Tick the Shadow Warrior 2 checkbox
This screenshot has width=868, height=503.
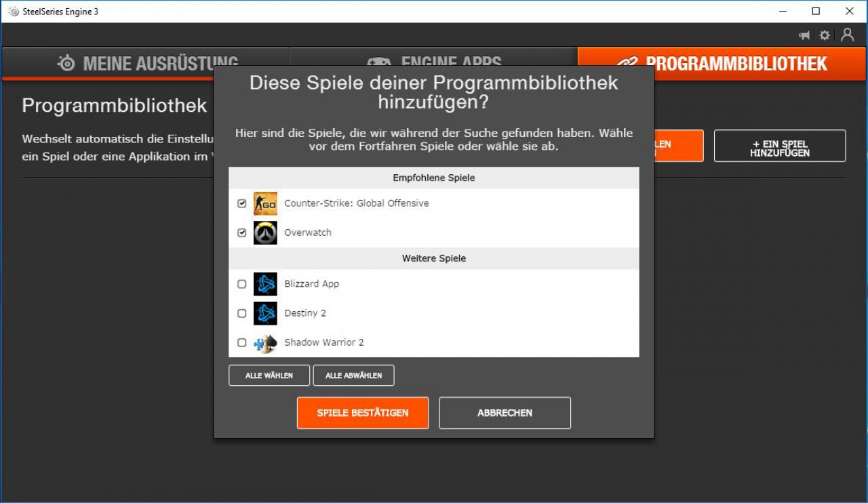[x=242, y=342]
